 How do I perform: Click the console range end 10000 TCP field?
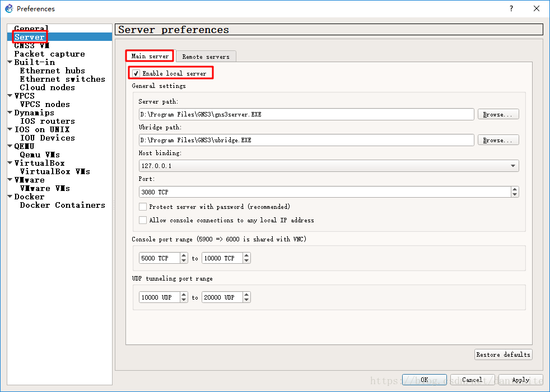coord(222,258)
